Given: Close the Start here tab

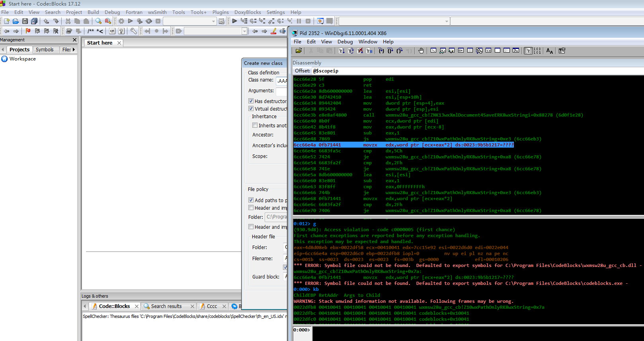Looking at the screenshot, I should point(119,43).
